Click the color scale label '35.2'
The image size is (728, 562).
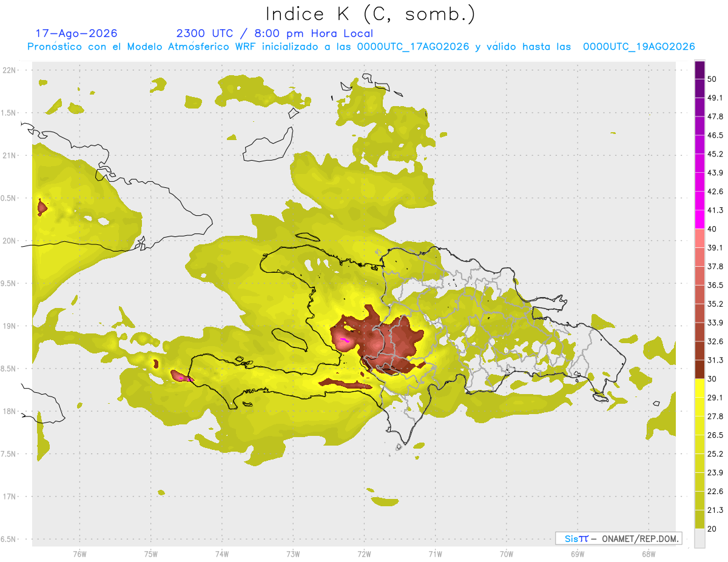point(715,304)
